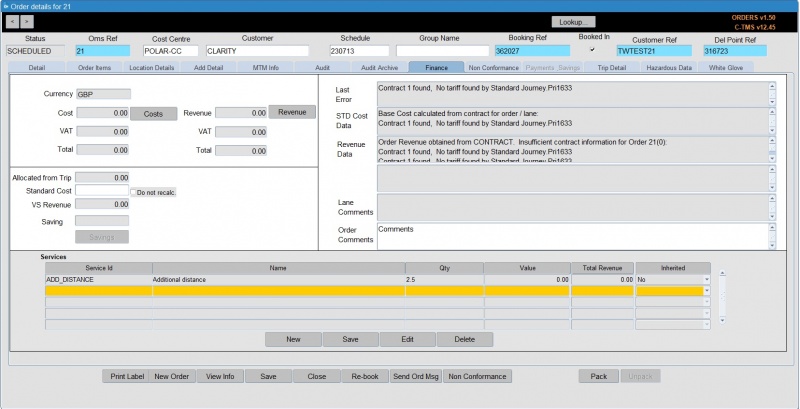Viewport: 800px width, 409px height.
Task: Open the Audit Archive tab
Action: tap(379, 67)
